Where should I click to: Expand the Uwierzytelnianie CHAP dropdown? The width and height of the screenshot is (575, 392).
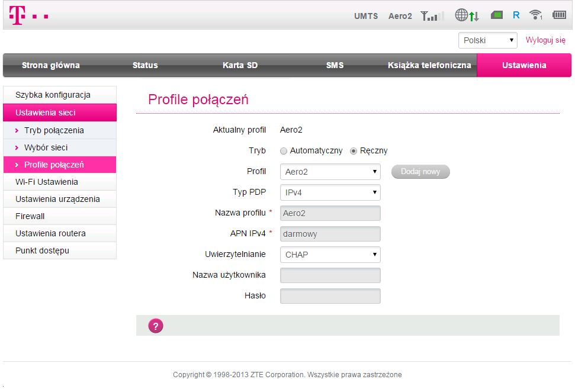click(x=330, y=255)
